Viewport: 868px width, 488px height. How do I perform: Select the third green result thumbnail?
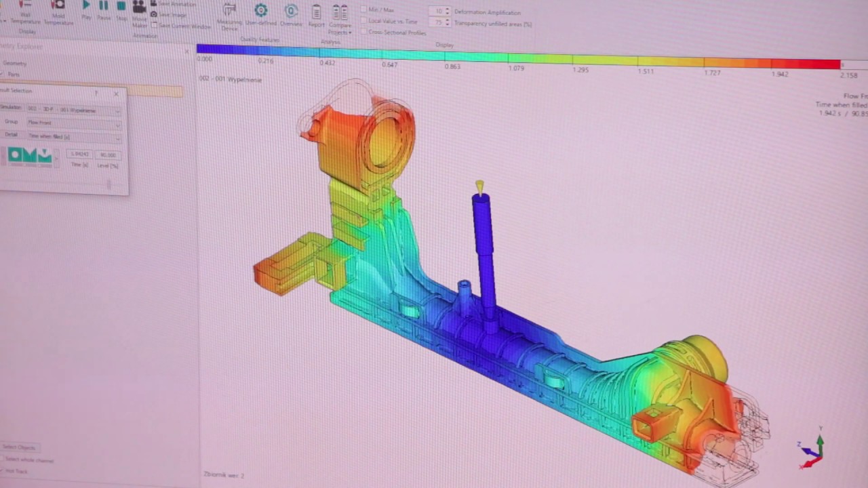pyautogui.click(x=45, y=157)
